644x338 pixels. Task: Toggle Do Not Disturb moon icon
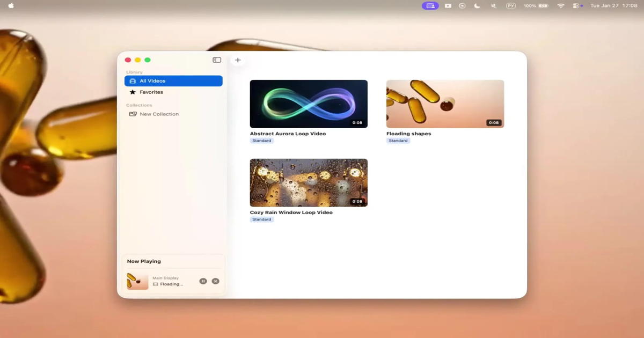tap(477, 5)
